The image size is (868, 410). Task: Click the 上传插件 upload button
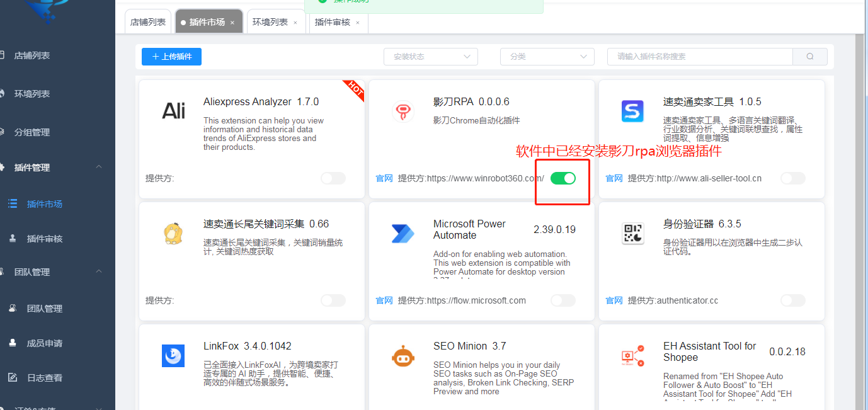point(171,56)
